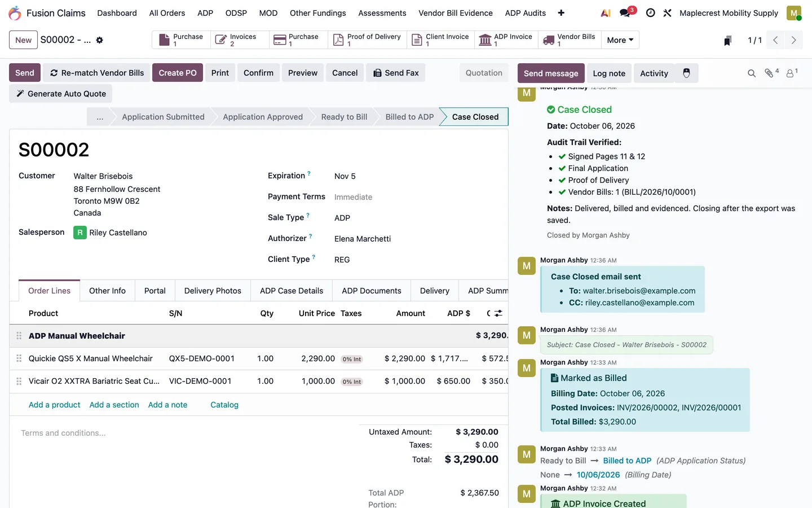Go to the previous record arrow

point(775,40)
